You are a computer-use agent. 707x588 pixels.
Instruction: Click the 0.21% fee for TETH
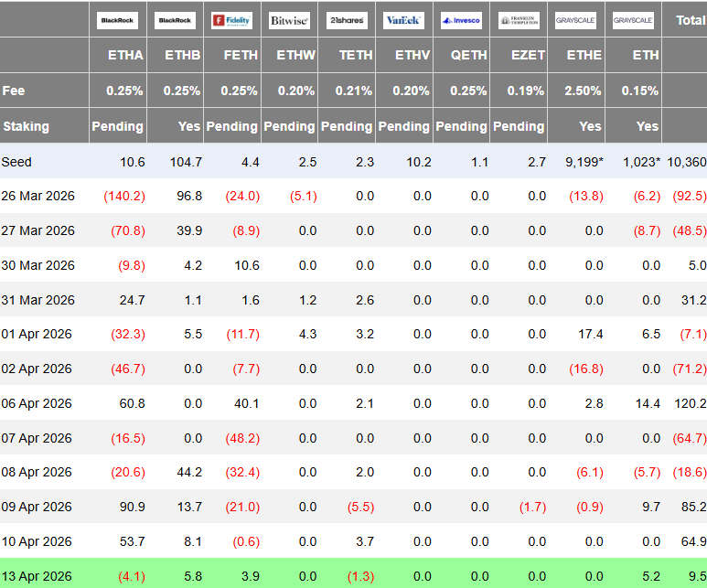click(354, 91)
